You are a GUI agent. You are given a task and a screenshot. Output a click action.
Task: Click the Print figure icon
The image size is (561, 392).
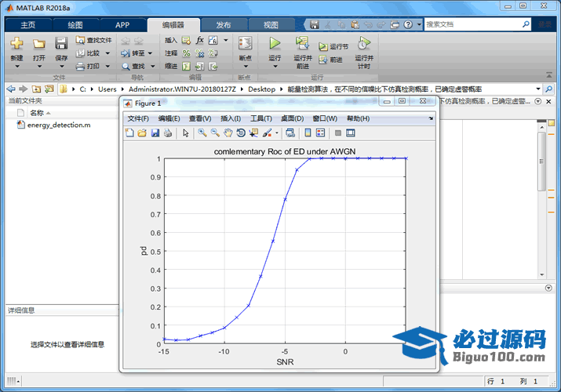point(168,133)
